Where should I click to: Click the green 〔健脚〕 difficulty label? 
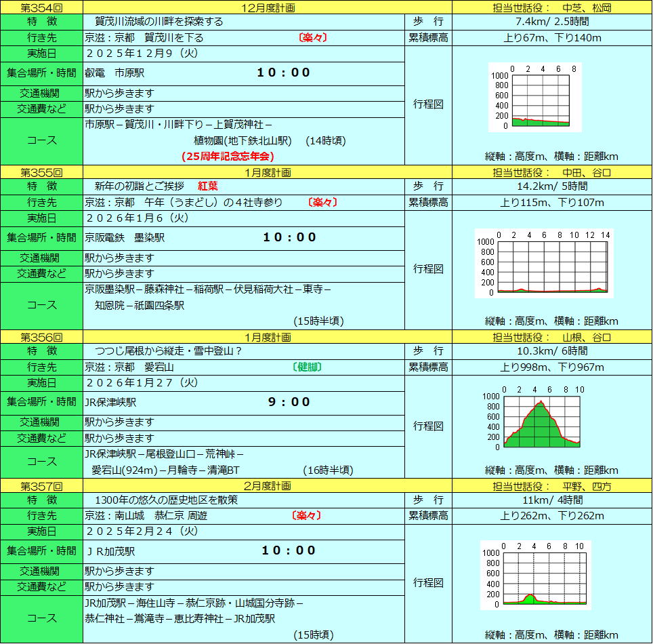(x=306, y=367)
